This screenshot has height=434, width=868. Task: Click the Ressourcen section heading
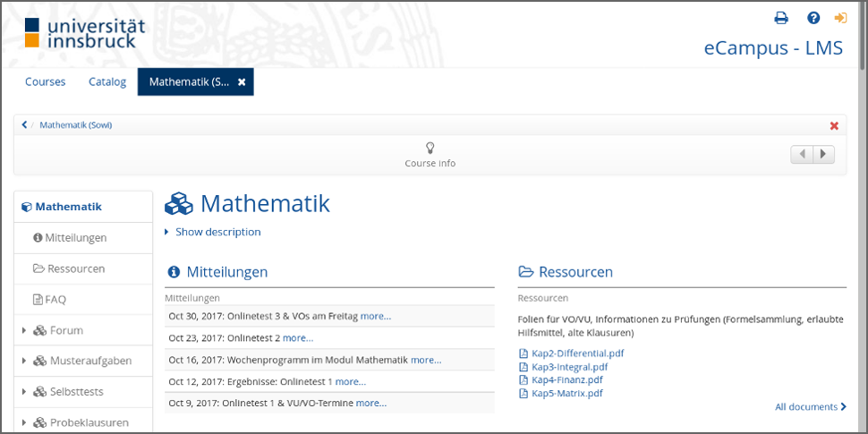[x=575, y=272]
